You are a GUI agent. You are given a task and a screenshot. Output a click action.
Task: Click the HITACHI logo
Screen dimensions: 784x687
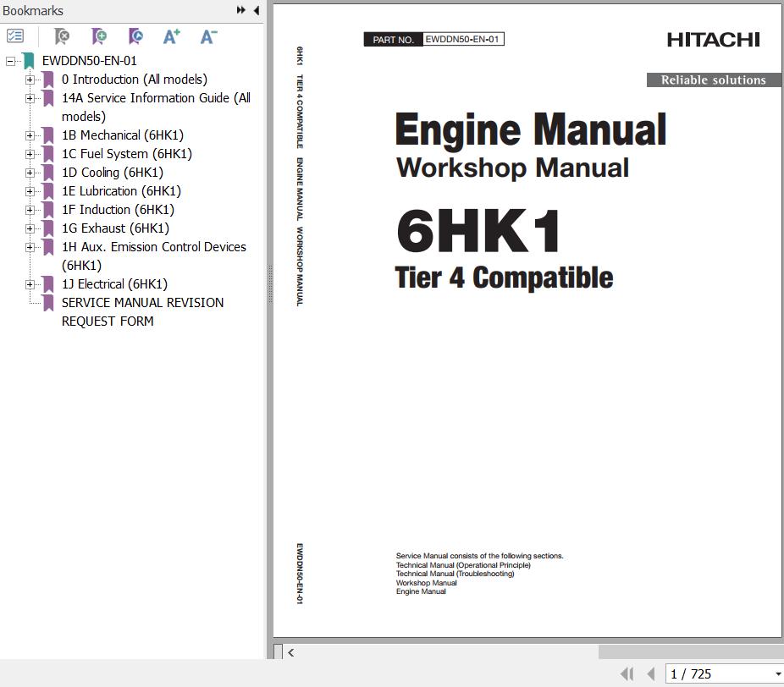click(714, 40)
